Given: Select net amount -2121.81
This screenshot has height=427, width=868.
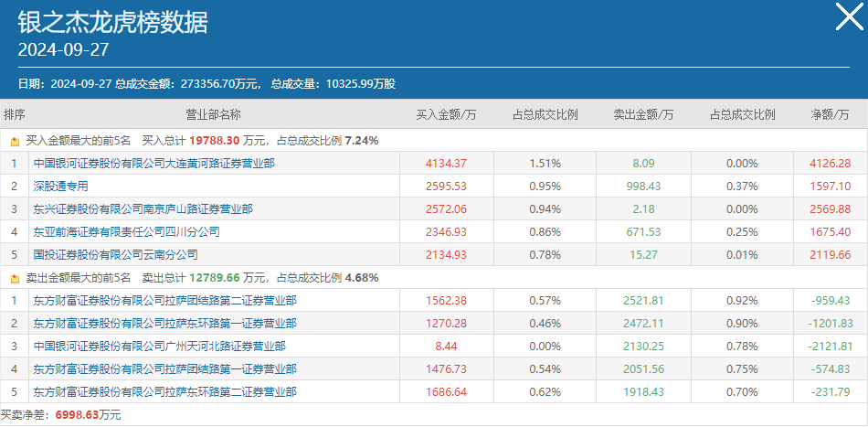Looking at the screenshot, I should tap(830, 347).
